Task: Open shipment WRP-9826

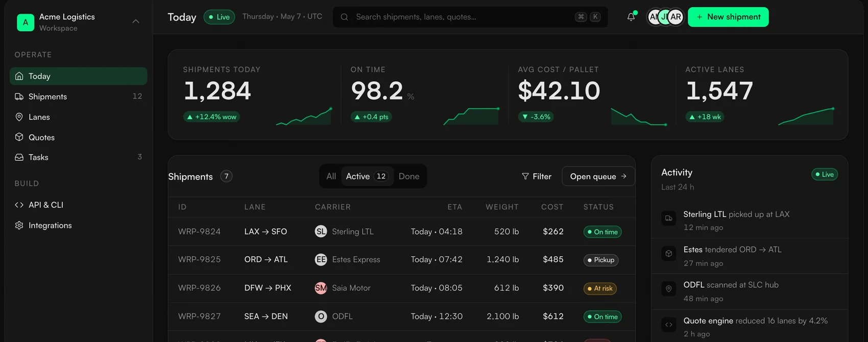Action: 199,288
